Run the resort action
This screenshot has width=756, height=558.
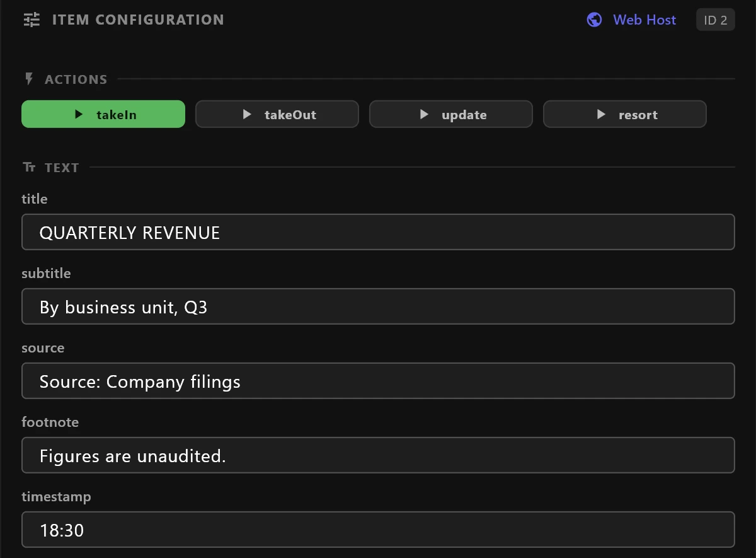[x=625, y=114]
